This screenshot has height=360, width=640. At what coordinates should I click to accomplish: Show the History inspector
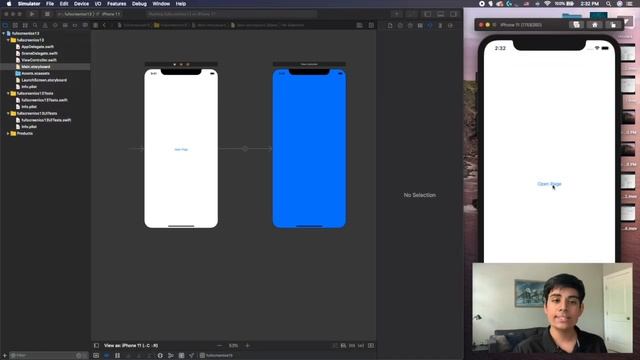400,25
